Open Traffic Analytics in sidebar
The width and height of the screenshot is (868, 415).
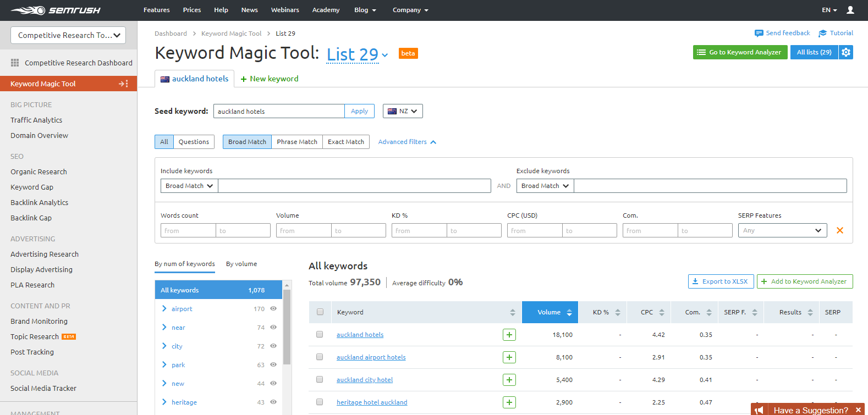point(36,120)
